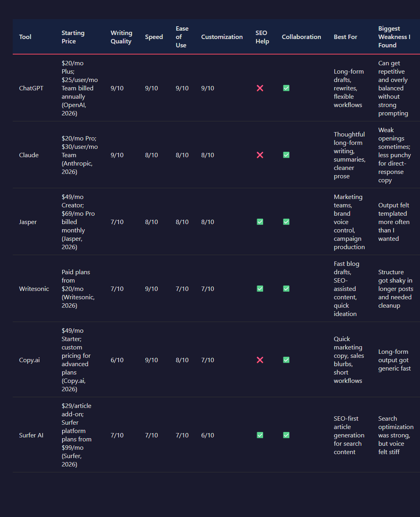This screenshot has height=517, width=420.
Task: Select Claude's 9/10 Writing Quality score
Action: click(117, 155)
